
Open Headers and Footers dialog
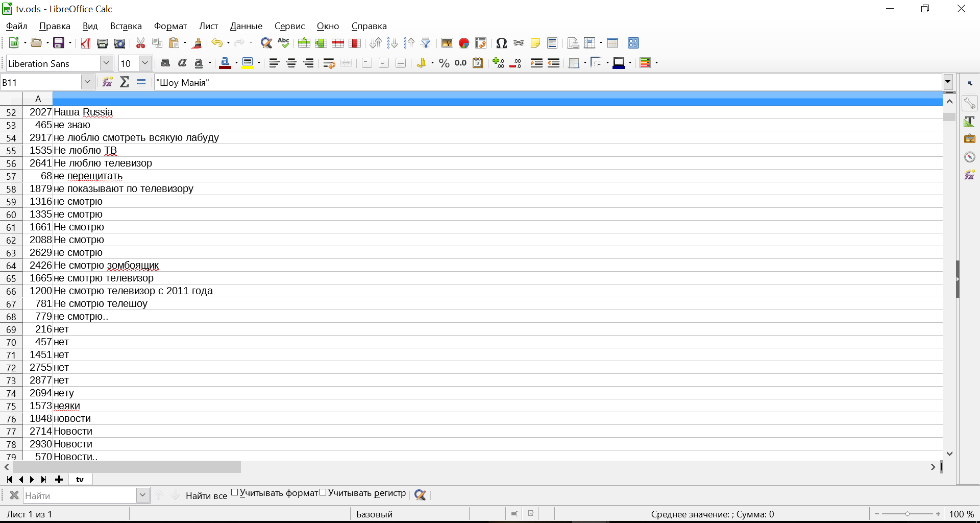point(552,43)
